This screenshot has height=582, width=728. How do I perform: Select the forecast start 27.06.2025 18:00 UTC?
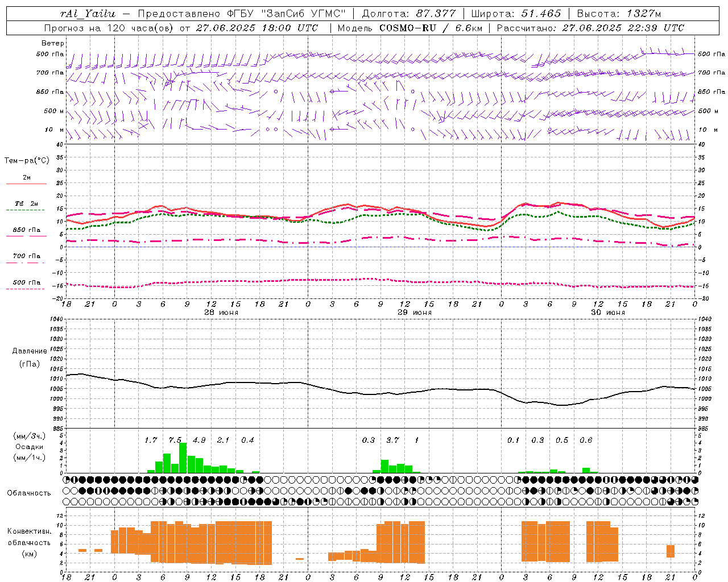pyautogui.click(x=257, y=28)
